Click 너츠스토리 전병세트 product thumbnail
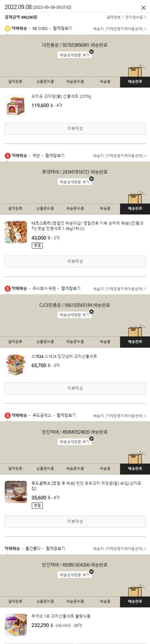Viewport: 150px width, 644px height. [x=16, y=232]
